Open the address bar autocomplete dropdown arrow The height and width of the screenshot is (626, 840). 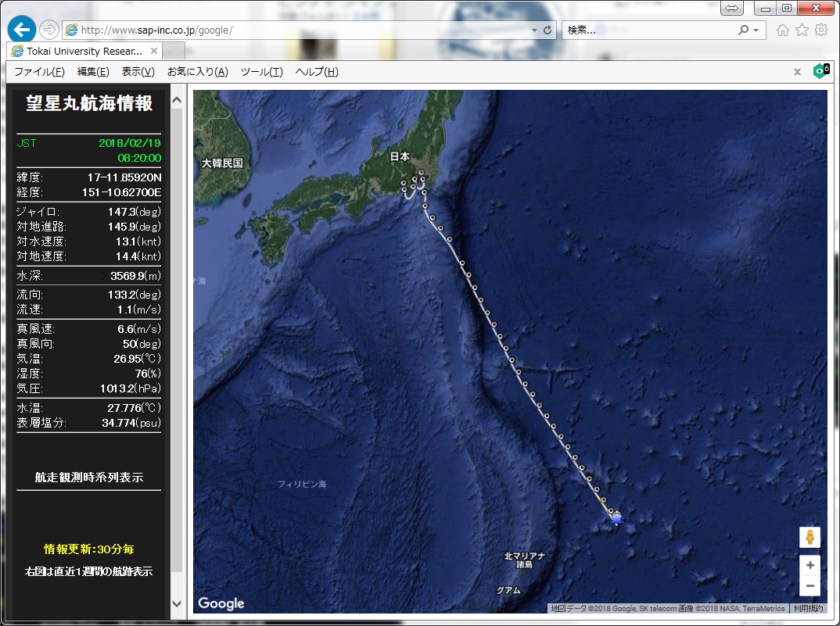[x=534, y=30]
